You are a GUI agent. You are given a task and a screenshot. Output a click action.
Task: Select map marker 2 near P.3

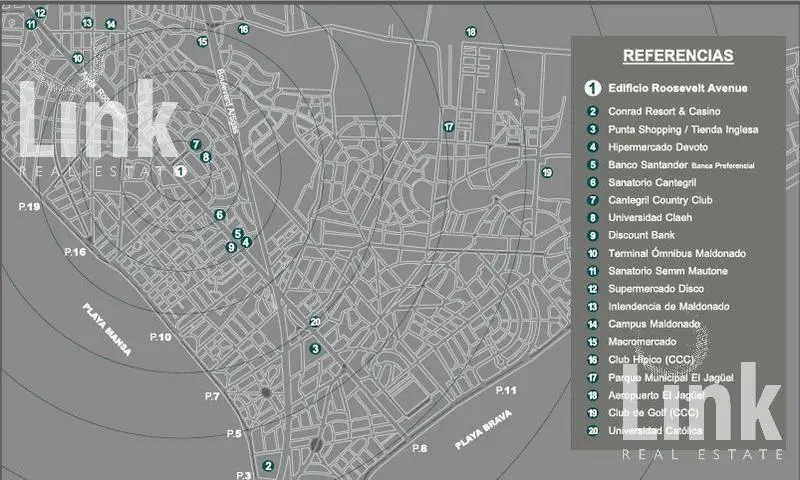[268, 466]
